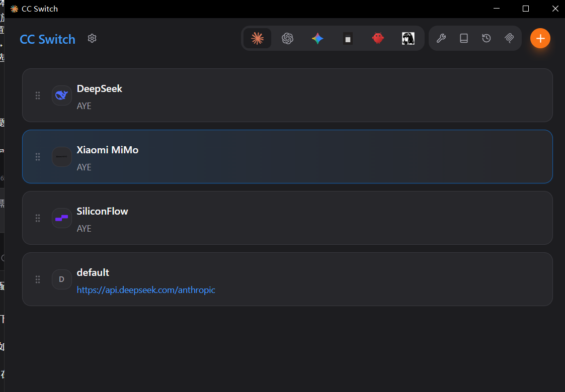The width and height of the screenshot is (565, 392).
Task: Click the CC Switch title bar app icon
Action: pyautogui.click(x=14, y=9)
